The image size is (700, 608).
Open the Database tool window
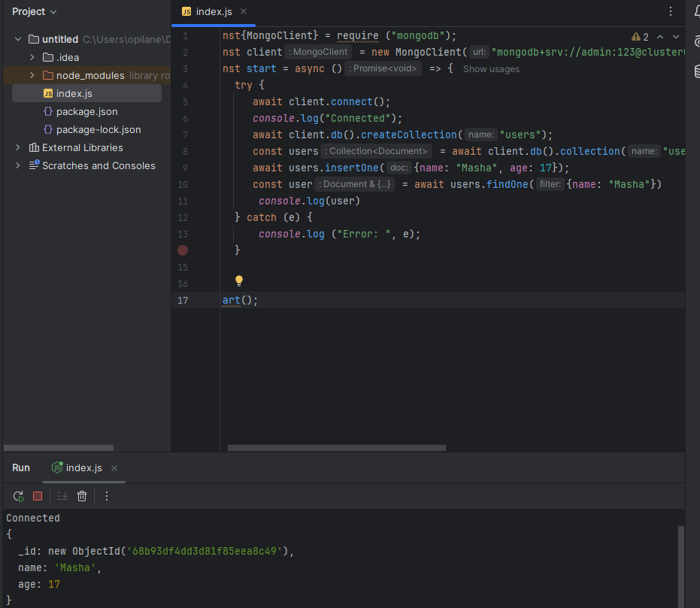pos(696,71)
